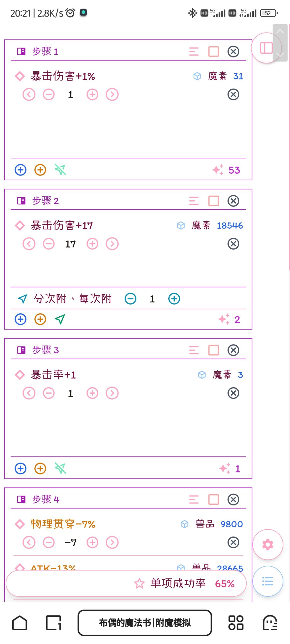The width and height of the screenshot is (290, 644).
Task: Remove the 暴击伤害+17 entry in step 2
Action: pyautogui.click(x=233, y=244)
